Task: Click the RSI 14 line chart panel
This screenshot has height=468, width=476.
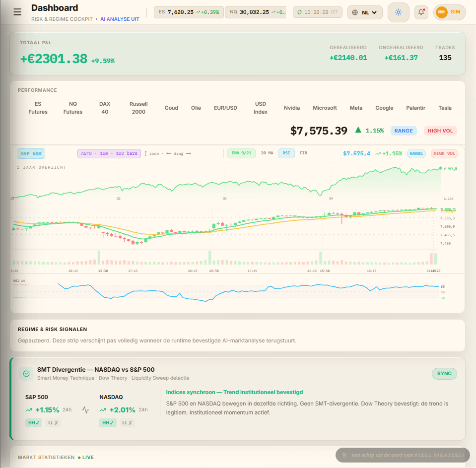Action: click(x=226, y=292)
